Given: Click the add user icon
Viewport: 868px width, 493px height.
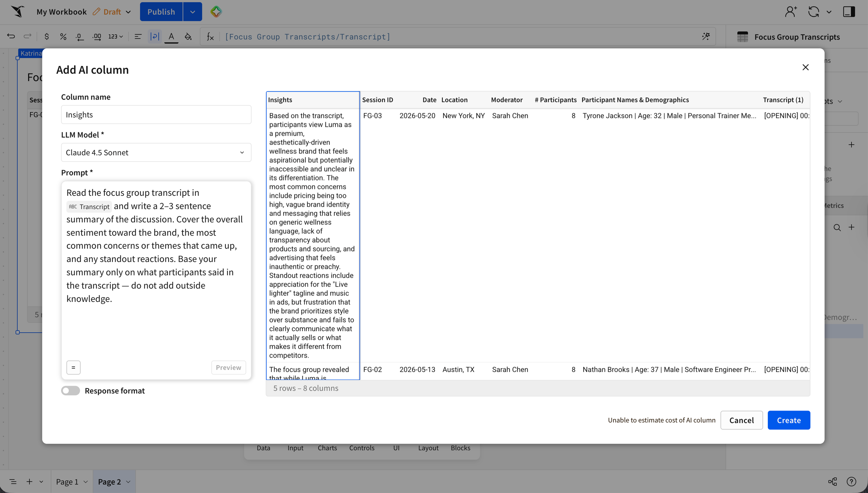Looking at the screenshot, I should 790,12.
